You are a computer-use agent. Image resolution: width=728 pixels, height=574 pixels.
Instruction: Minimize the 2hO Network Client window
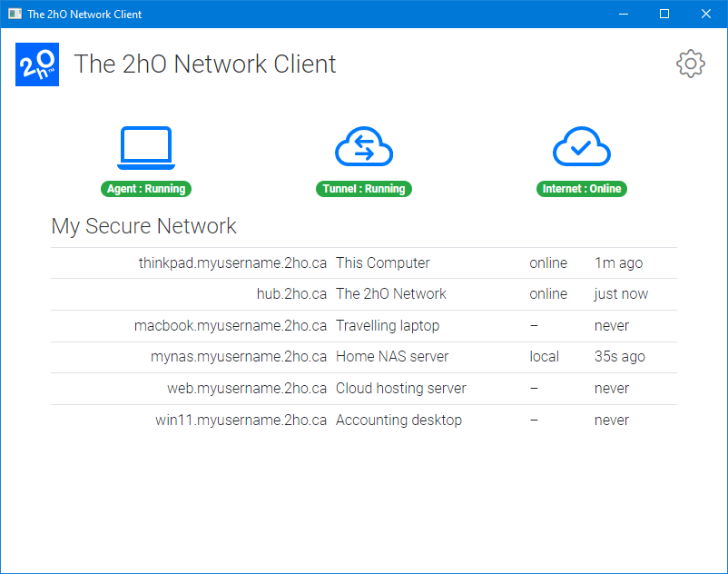click(x=623, y=14)
